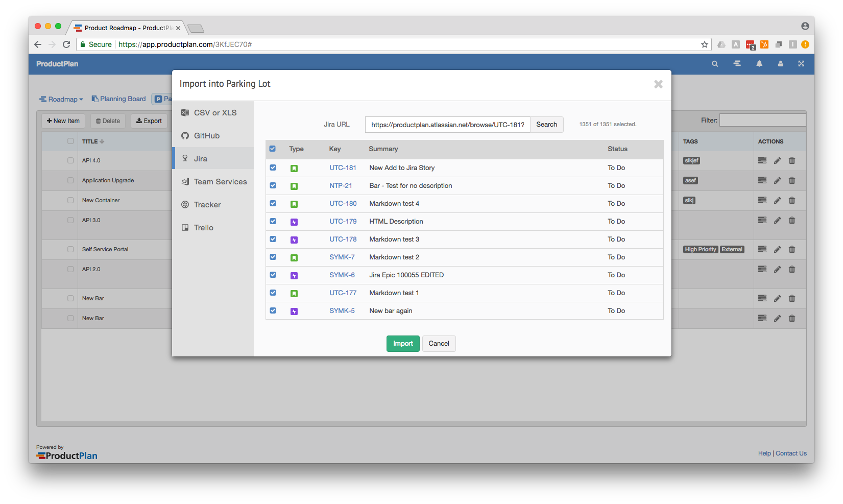Uncheck the UTC-181 row checkbox
843x504 pixels.
click(273, 167)
